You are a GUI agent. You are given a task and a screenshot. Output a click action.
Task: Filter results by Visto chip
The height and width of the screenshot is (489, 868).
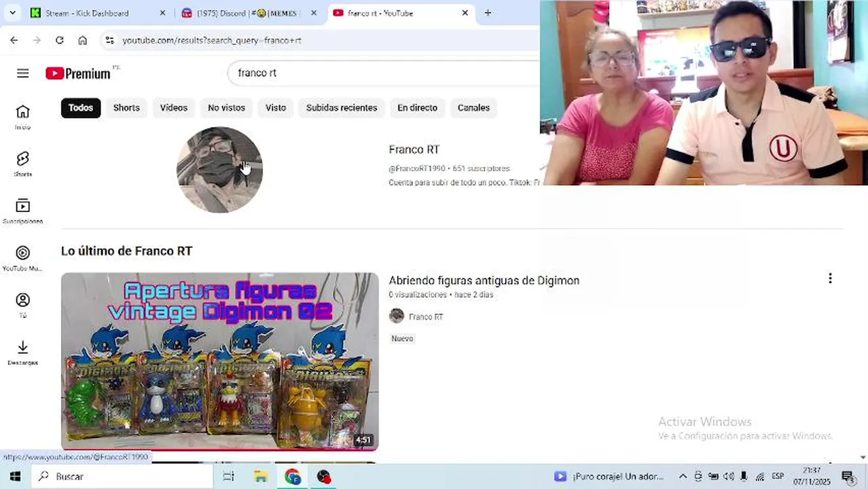[x=276, y=108]
